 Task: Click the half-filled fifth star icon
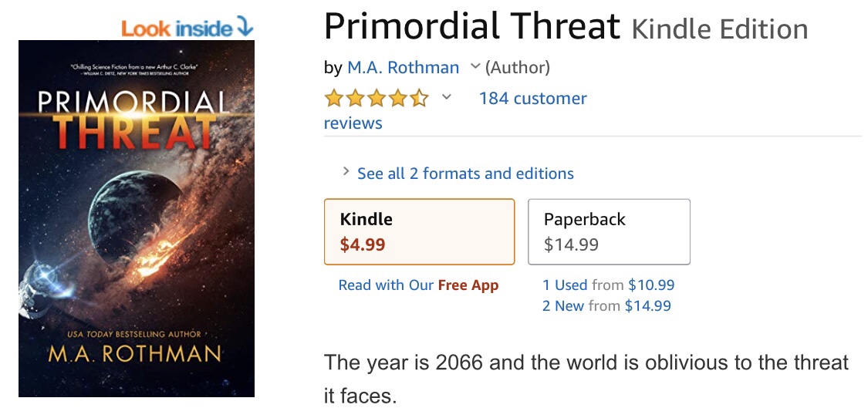coord(420,99)
